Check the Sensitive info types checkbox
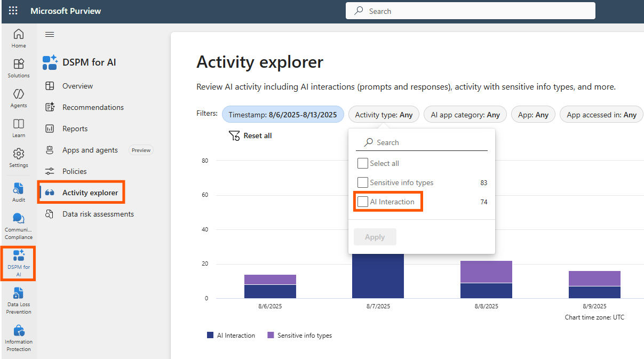This screenshot has height=359, width=644. (363, 182)
